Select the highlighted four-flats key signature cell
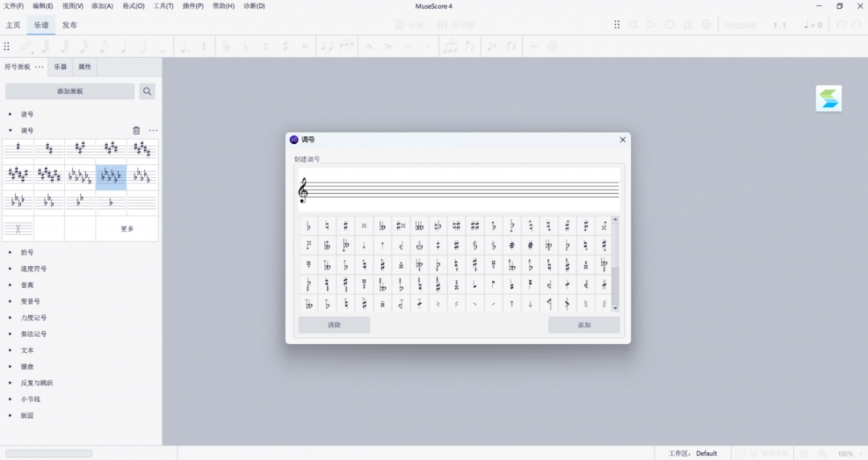Viewport: 868px width, 460px height. tap(111, 177)
